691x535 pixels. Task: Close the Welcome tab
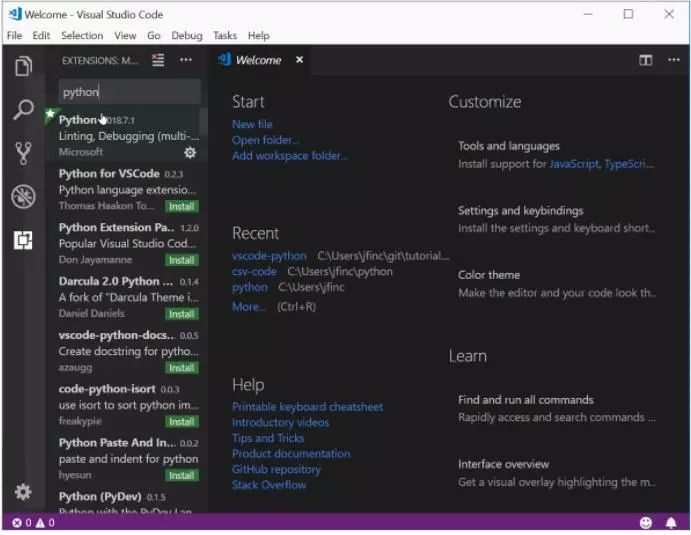tap(299, 59)
